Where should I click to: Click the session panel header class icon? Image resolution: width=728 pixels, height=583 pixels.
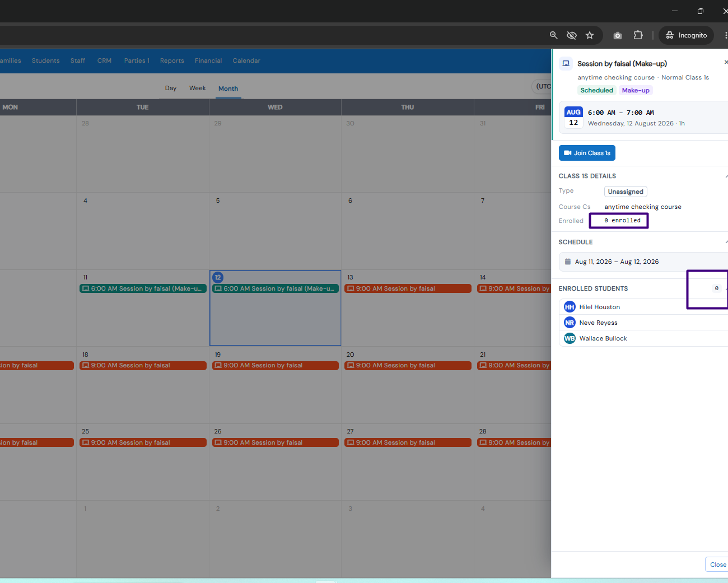(x=566, y=63)
